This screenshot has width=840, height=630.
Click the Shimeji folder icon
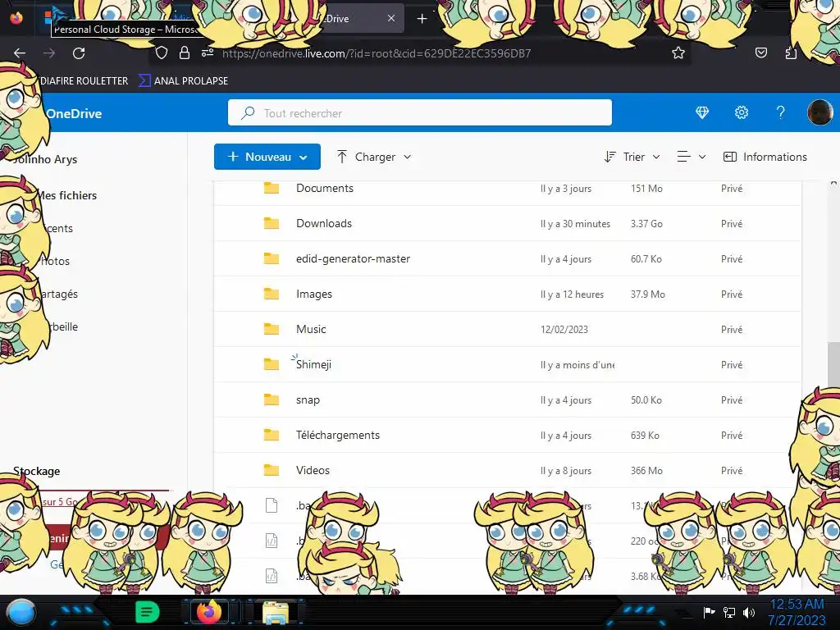pyautogui.click(x=272, y=364)
